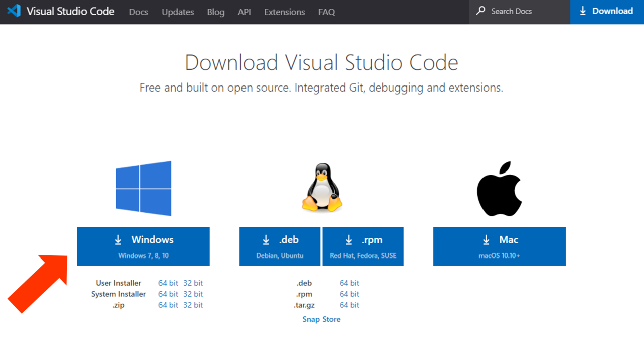Viewport: 644px width, 344px height.
Task: Download the Mac macOS 10.10+ build
Action: click(499, 246)
